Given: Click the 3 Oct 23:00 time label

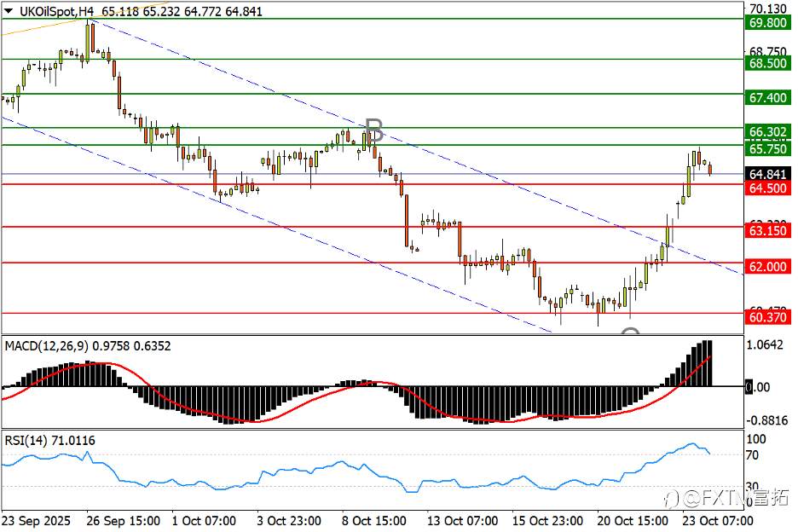Looking at the screenshot, I should click(x=289, y=521).
